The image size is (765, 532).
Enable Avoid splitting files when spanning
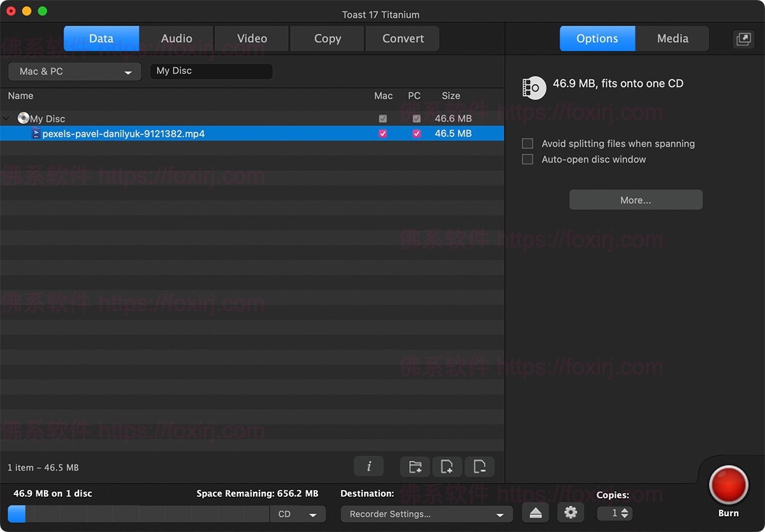point(527,143)
